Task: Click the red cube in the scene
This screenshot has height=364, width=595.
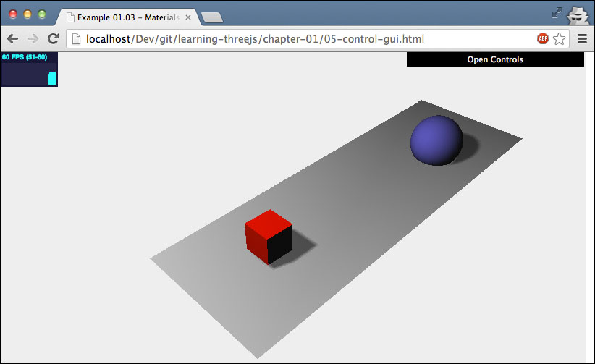Action: coord(269,237)
